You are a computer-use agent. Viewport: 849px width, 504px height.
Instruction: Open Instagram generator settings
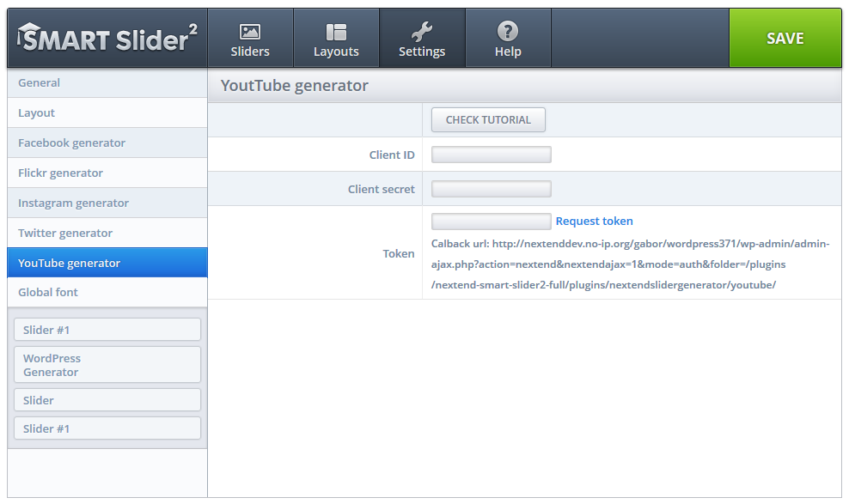coord(107,203)
